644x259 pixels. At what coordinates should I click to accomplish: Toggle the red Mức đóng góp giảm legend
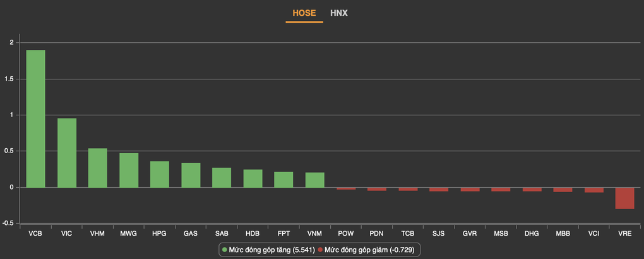pyautogui.click(x=366, y=250)
